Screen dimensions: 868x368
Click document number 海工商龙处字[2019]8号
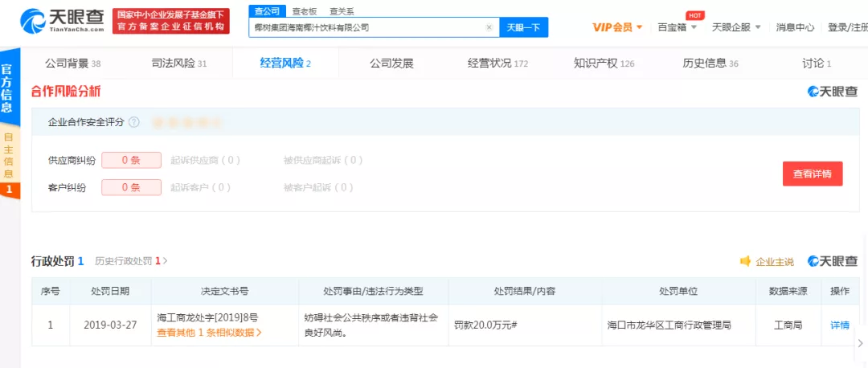207,317
